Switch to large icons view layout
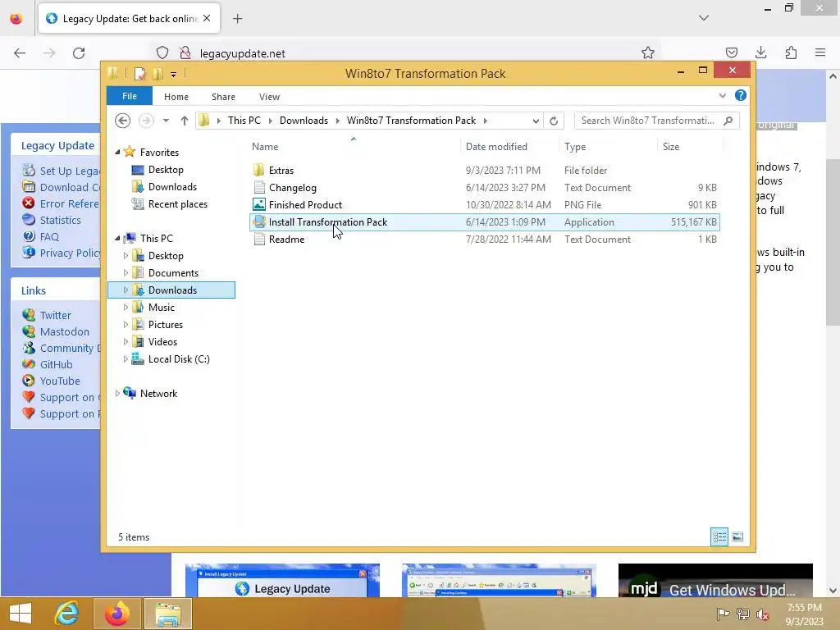Image resolution: width=840 pixels, height=630 pixels. click(737, 536)
